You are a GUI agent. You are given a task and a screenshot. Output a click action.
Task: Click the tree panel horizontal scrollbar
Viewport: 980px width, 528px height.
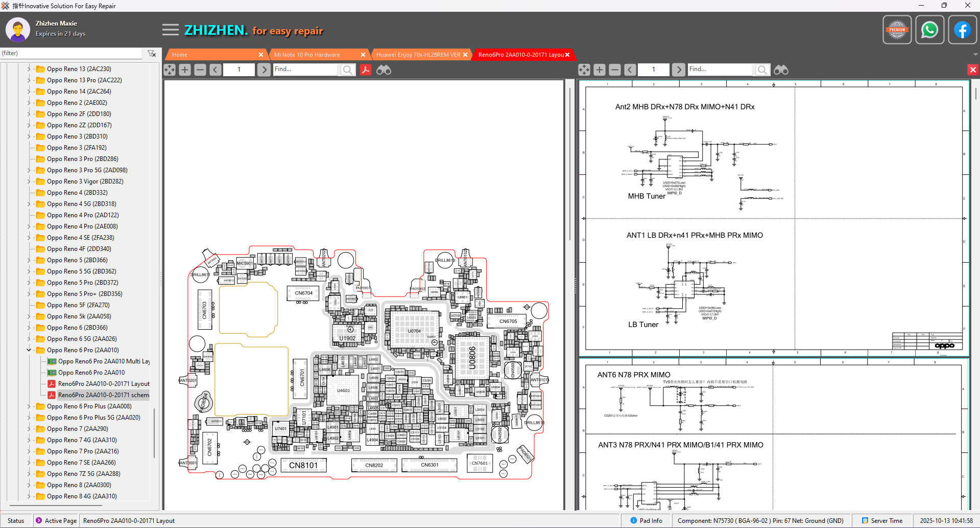[56, 504]
